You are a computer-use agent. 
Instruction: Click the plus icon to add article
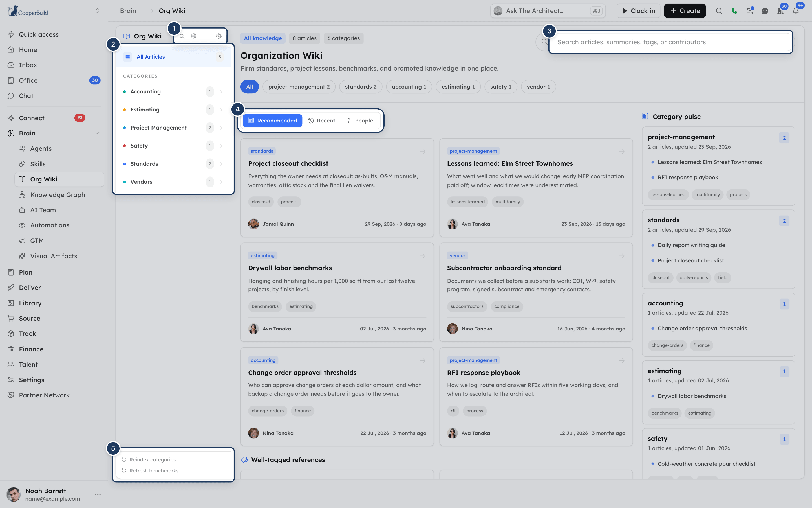coord(205,36)
